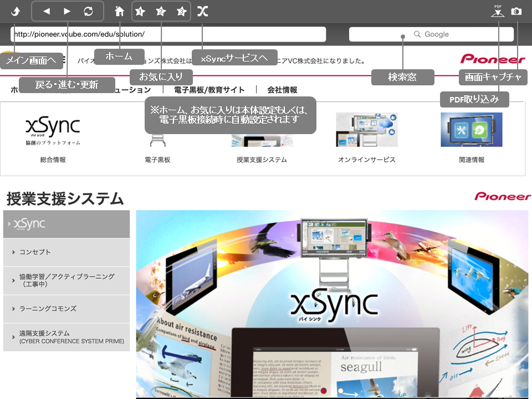Open the Home page icon
The width and height of the screenshot is (532, 399).
pos(119,11)
